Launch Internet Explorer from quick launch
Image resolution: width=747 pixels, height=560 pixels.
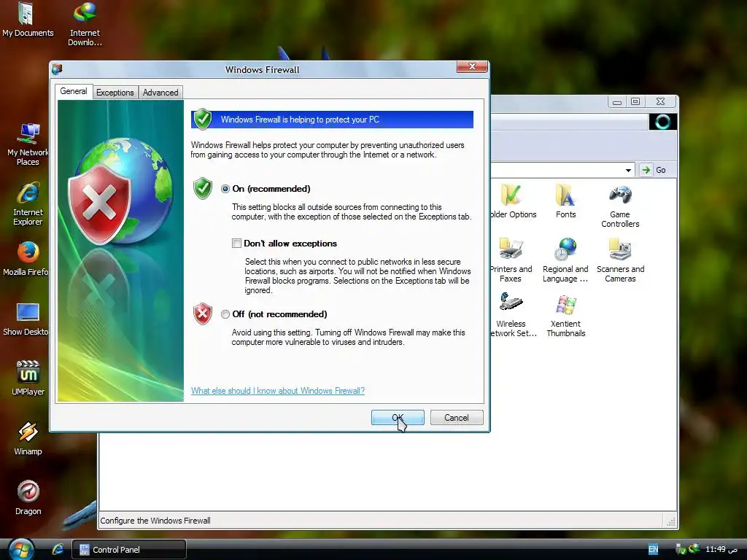point(58,550)
